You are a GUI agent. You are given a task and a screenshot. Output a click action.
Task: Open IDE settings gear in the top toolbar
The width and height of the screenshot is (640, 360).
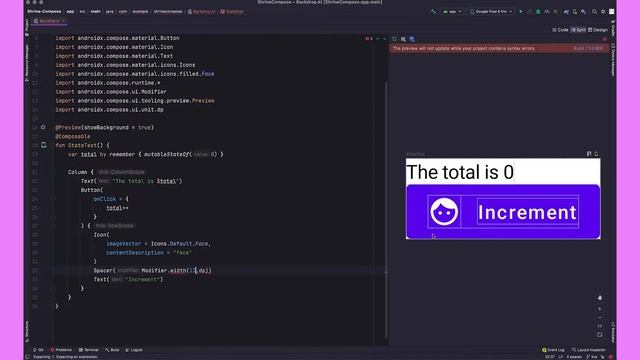603,12
